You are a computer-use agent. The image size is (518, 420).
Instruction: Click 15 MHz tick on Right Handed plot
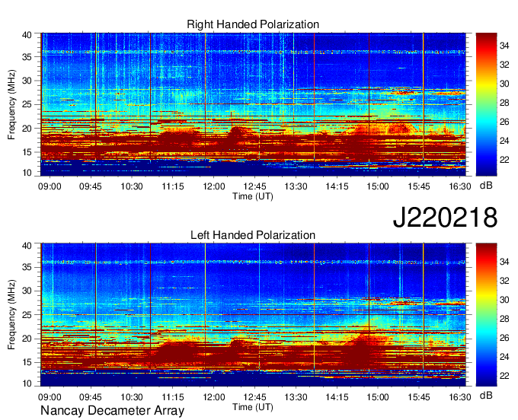[27, 152]
